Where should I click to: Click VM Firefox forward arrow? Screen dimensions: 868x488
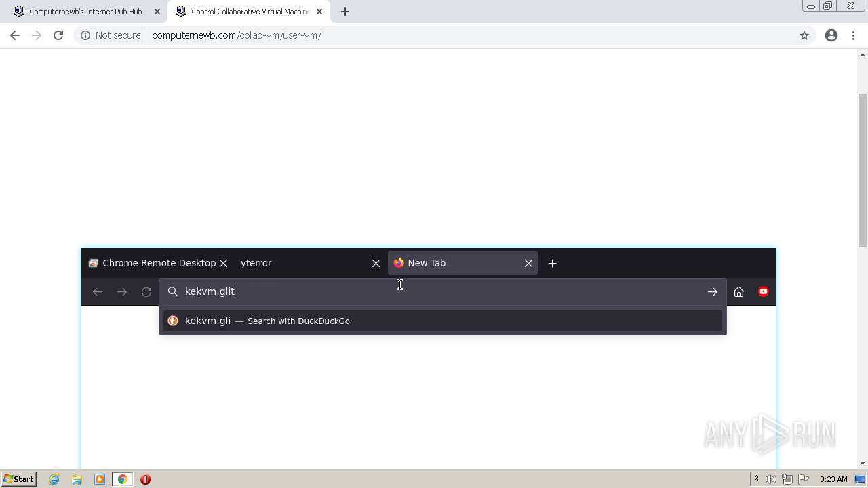click(x=122, y=291)
